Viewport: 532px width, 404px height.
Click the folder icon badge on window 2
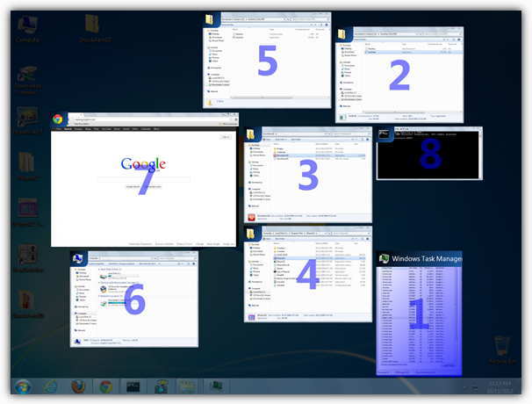coord(341,33)
